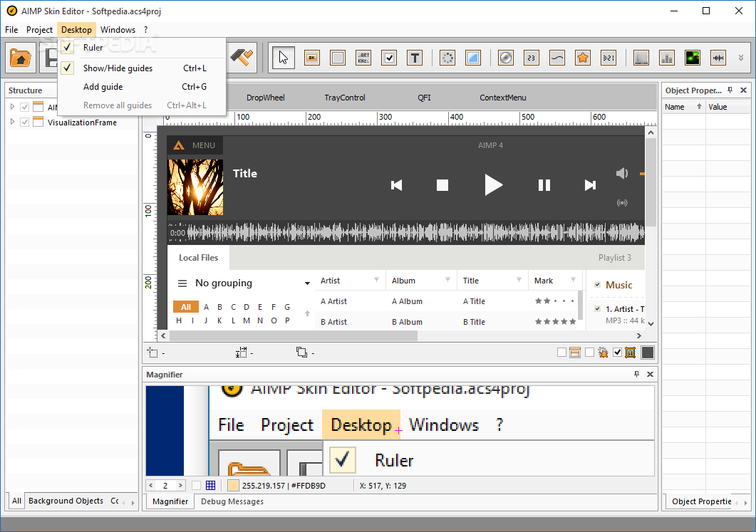Select the track info label tool
The width and height of the screenshot is (756, 532).
click(x=363, y=58)
